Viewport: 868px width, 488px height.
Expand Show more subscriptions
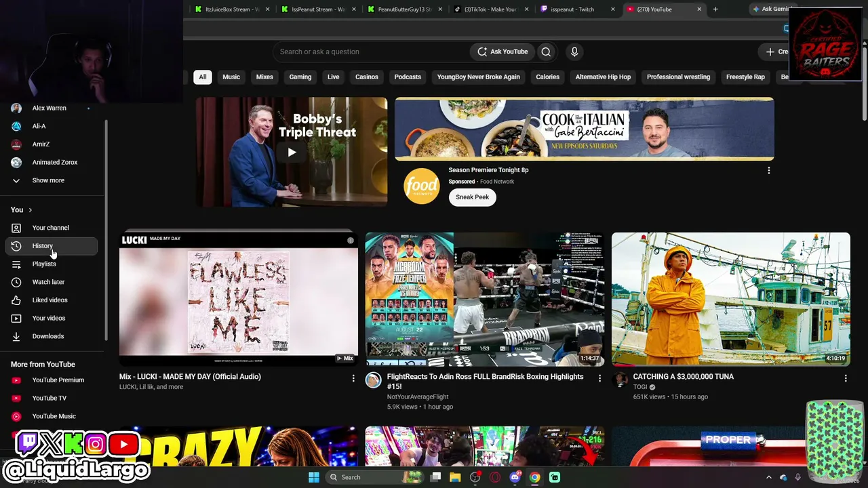(x=52, y=181)
